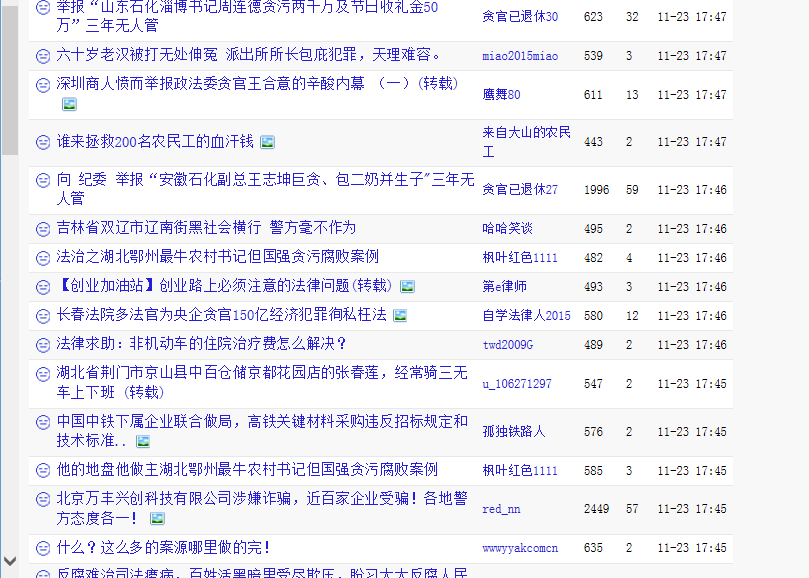The height and width of the screenshot is (578, 809).
Task: Click the scrollbar down arrow
Action: [10, 561]
